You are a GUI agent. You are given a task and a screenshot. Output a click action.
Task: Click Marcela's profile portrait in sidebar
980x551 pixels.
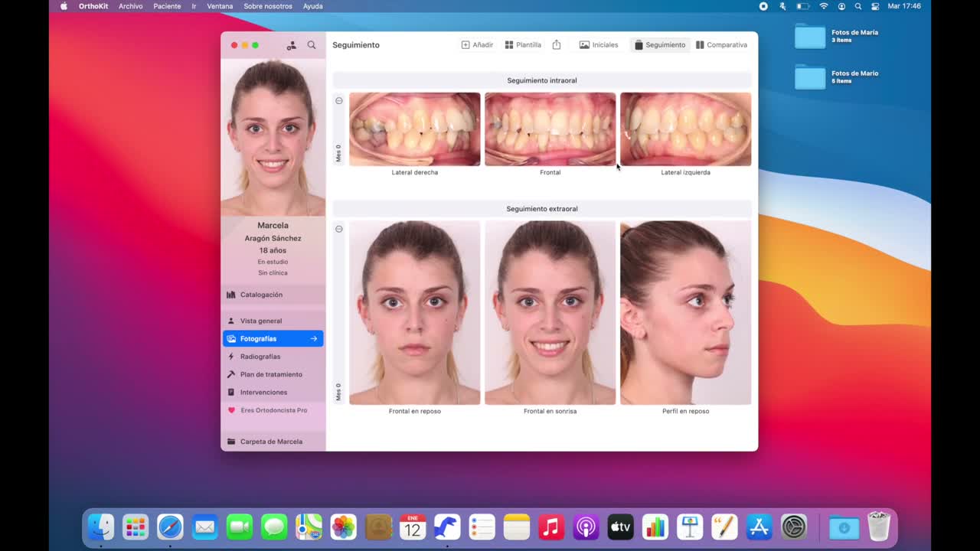pyautogui.click(x=273, y=138)
